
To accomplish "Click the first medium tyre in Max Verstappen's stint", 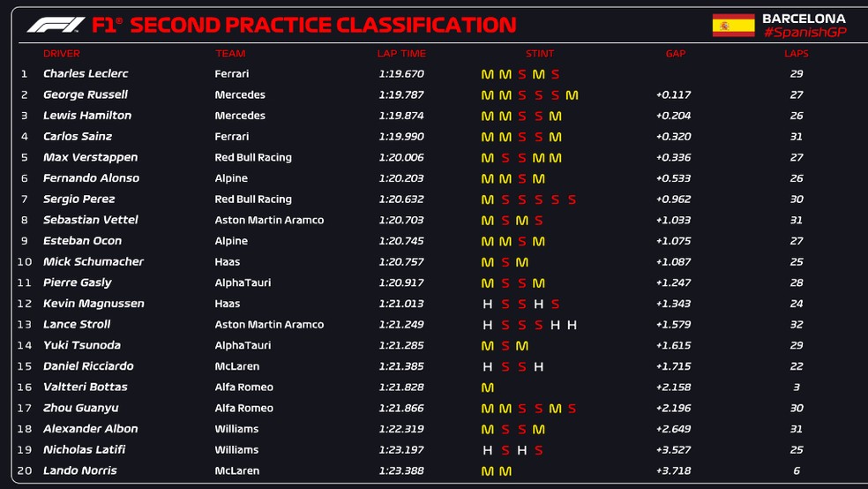I will [x=487, y=158].
